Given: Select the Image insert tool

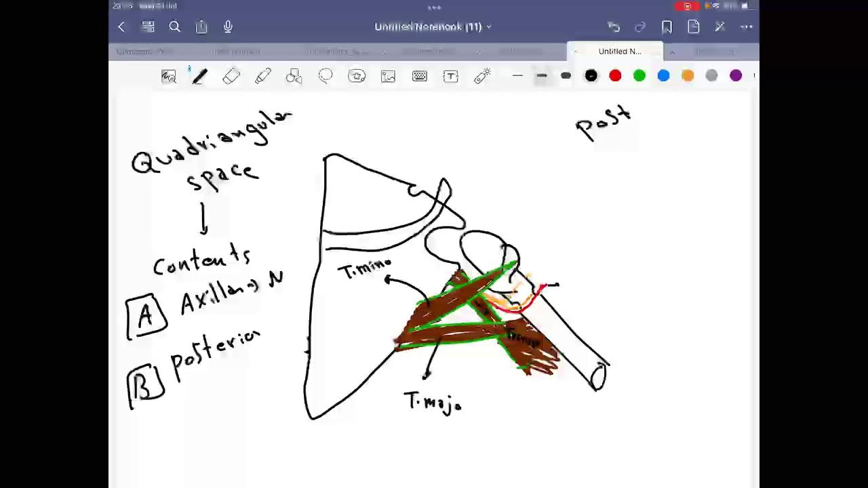Looking at the screenshot, I should (x=388, y=77).
